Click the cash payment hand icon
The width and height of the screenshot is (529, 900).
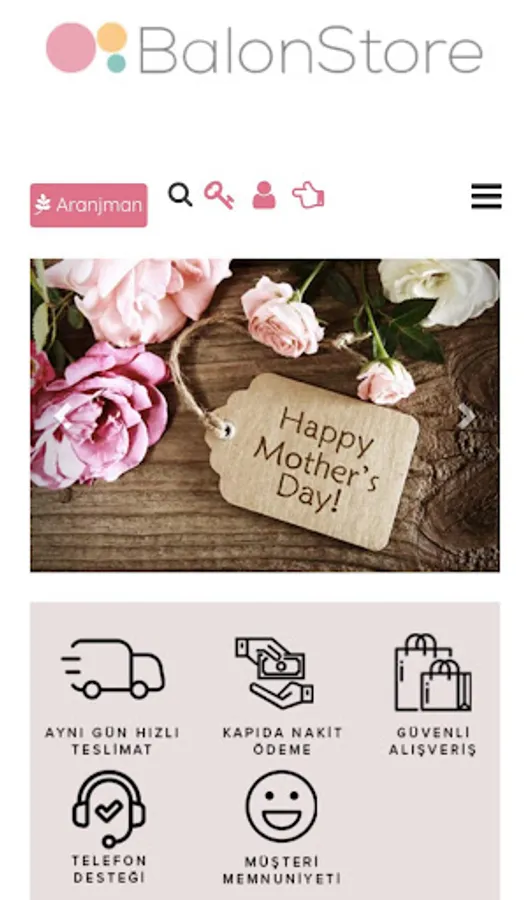pyautogui.click(x=275, y=672)
